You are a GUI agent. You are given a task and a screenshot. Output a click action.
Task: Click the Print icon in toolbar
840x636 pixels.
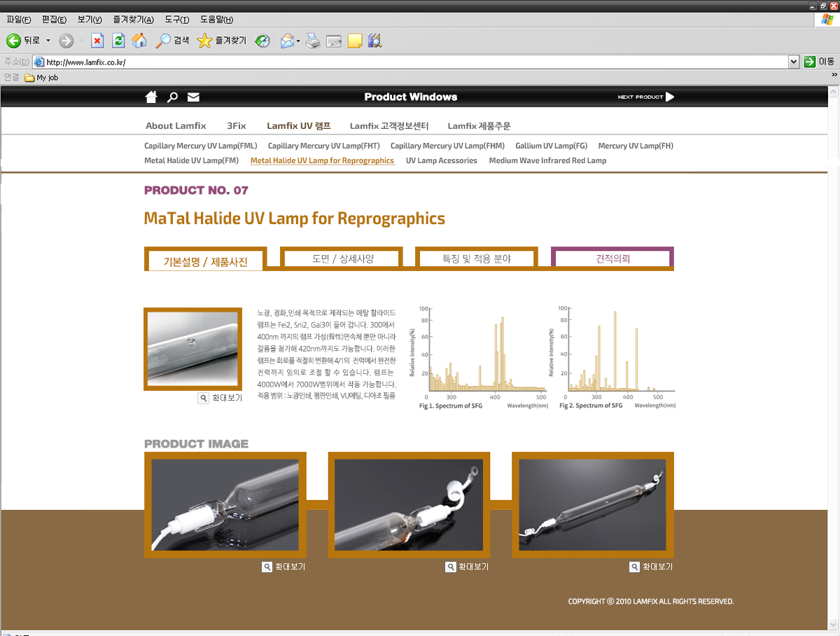[313, 41]
